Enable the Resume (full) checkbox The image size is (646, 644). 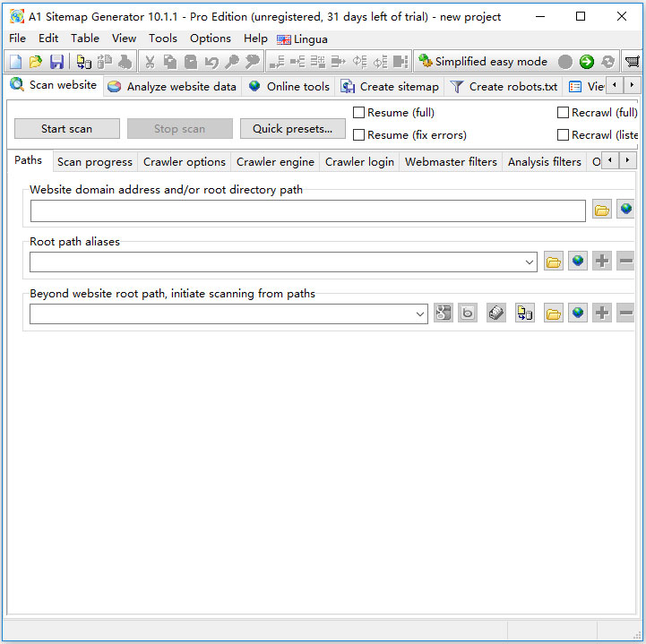coord(359,113)
